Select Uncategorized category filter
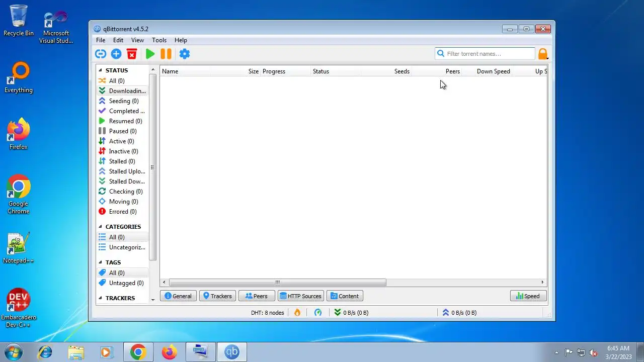Viewport: 644px width, 362px height. (x=122, y=247)
